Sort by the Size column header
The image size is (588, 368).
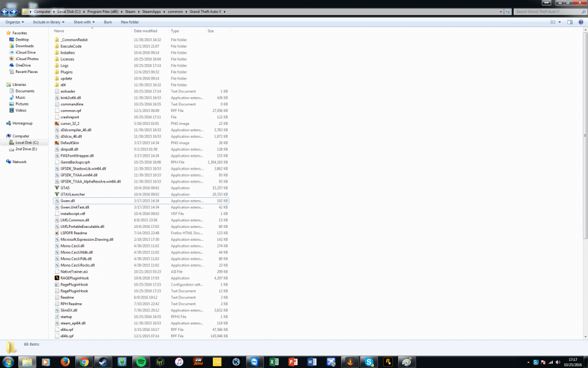click(211, 31)
